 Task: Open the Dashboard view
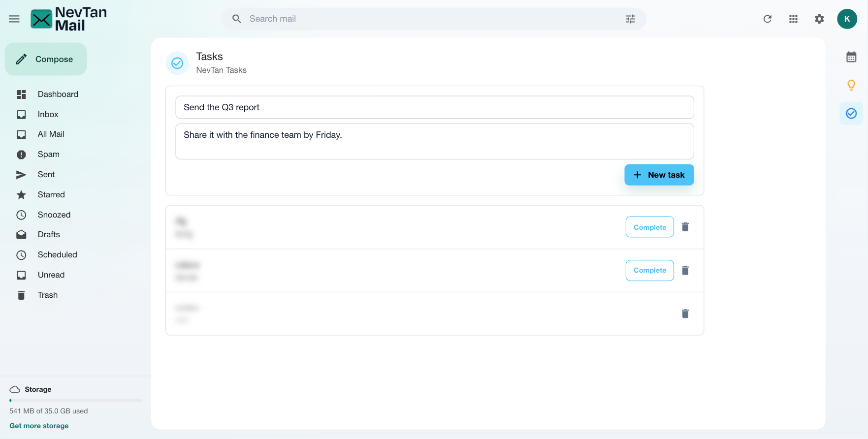(x=58, y=94)
